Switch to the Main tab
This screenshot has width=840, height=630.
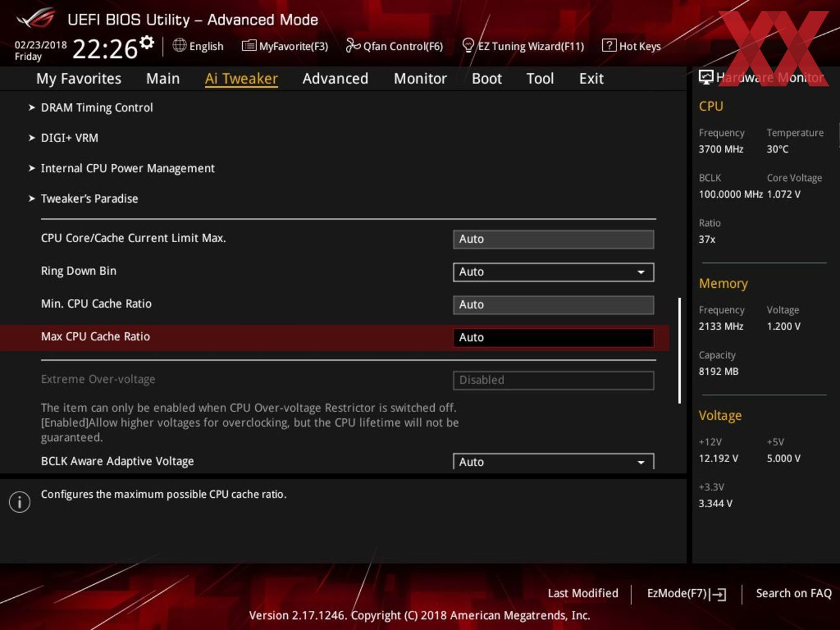pyautogui.click(x=163, y=79)
